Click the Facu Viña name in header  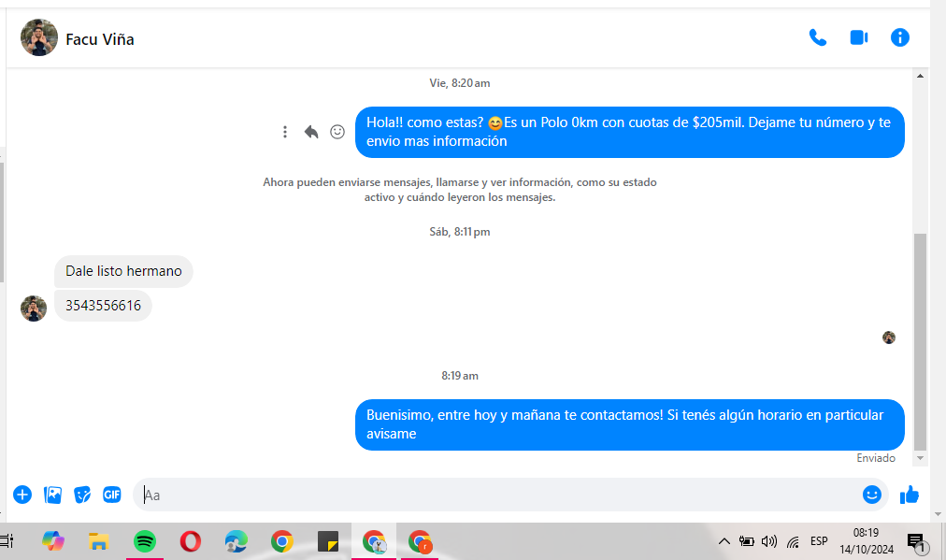tap(99, 39)
